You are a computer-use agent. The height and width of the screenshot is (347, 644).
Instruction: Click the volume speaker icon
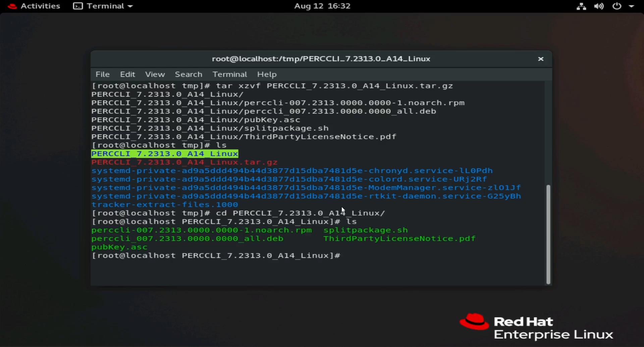pyautogui.click(x=599, y=6)
